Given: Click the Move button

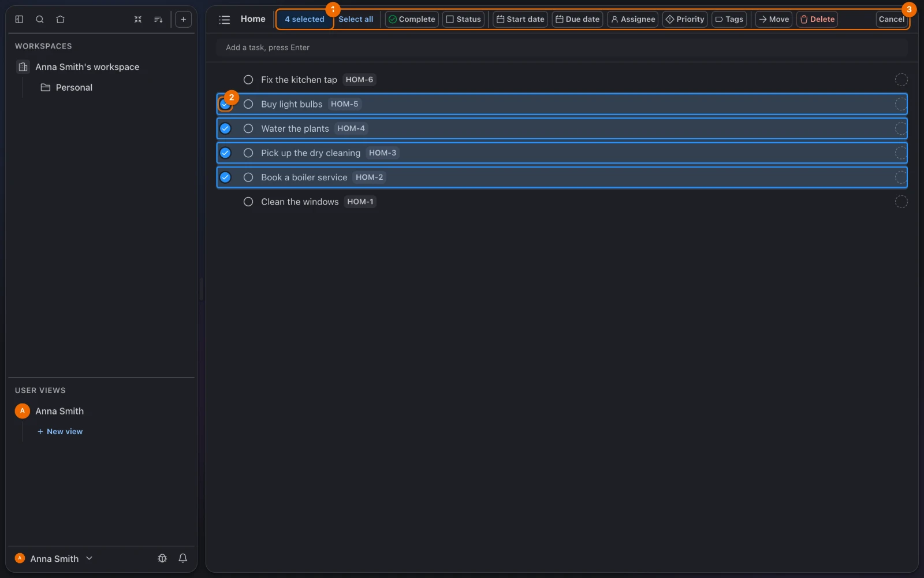Looking at the screenshot, I should pos(774,19).
